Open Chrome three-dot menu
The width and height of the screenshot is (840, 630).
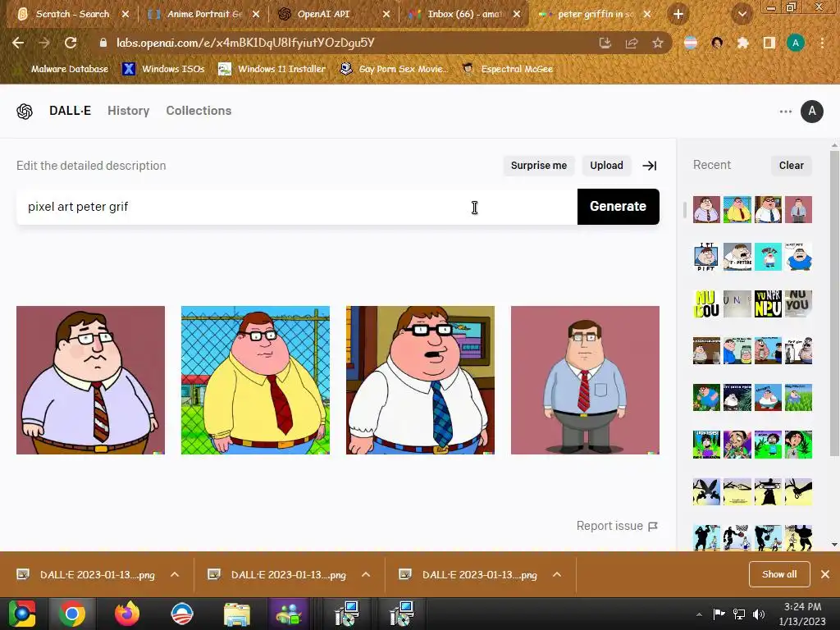(822, 43)
